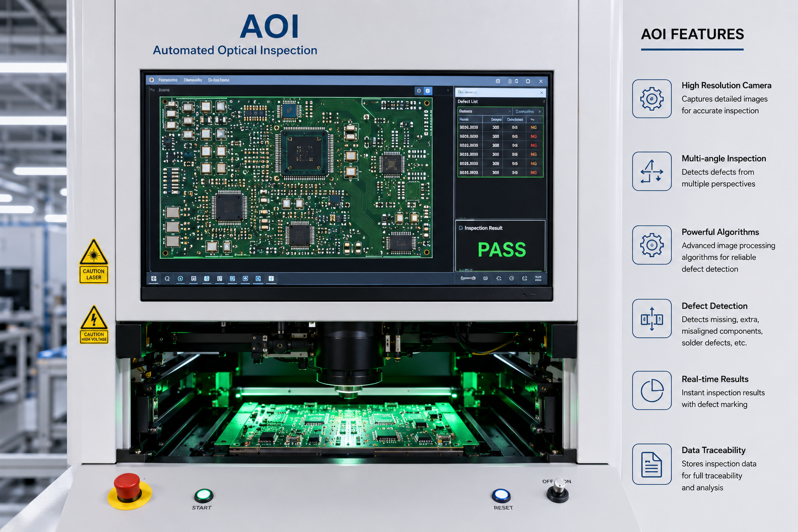798x532 pixels.
Task: Click the NG status in the third defect row
Action: (x=534, y=145)
